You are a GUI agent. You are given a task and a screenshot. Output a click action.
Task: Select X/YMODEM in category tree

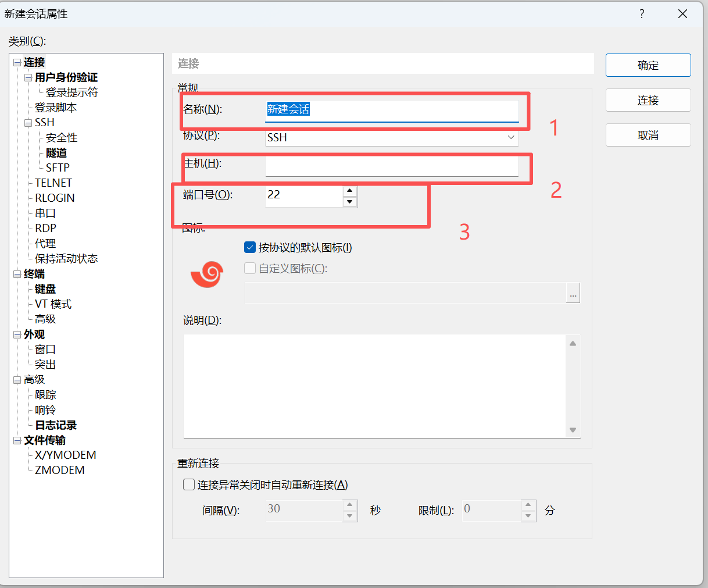(66, 455)
